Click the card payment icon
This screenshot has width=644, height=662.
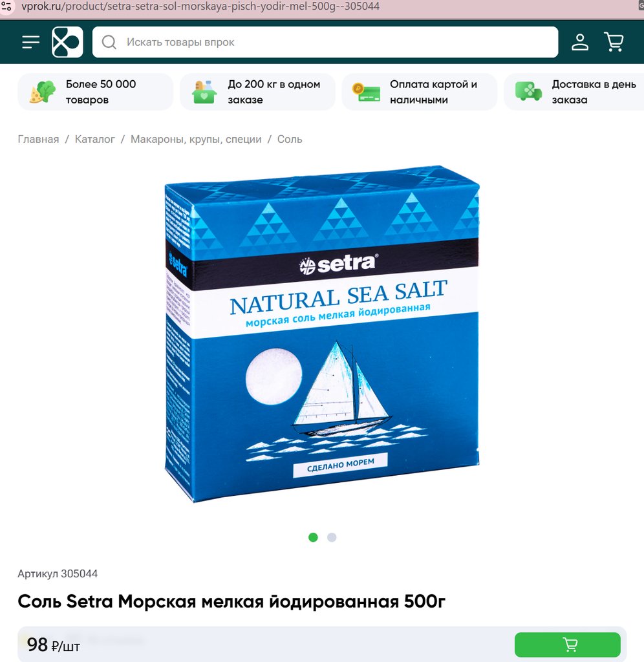(x=367, y=92)
